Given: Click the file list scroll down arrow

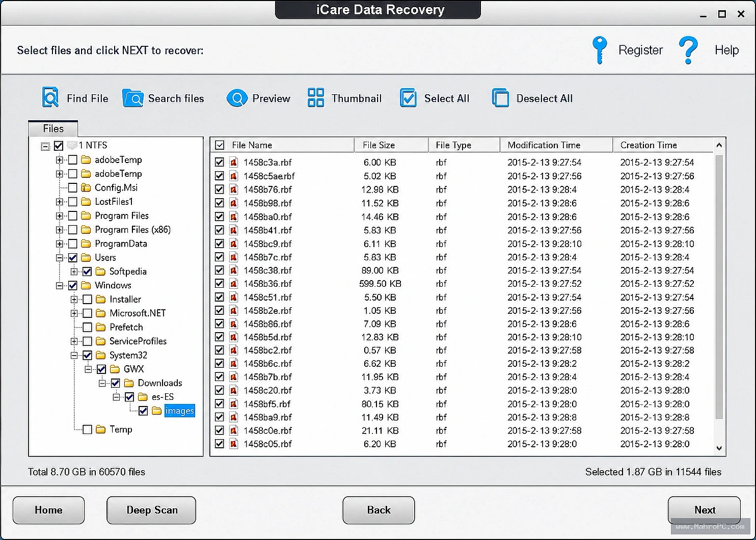Looking at the screenshot, I should pyautogui.click(x=719, y=448).
